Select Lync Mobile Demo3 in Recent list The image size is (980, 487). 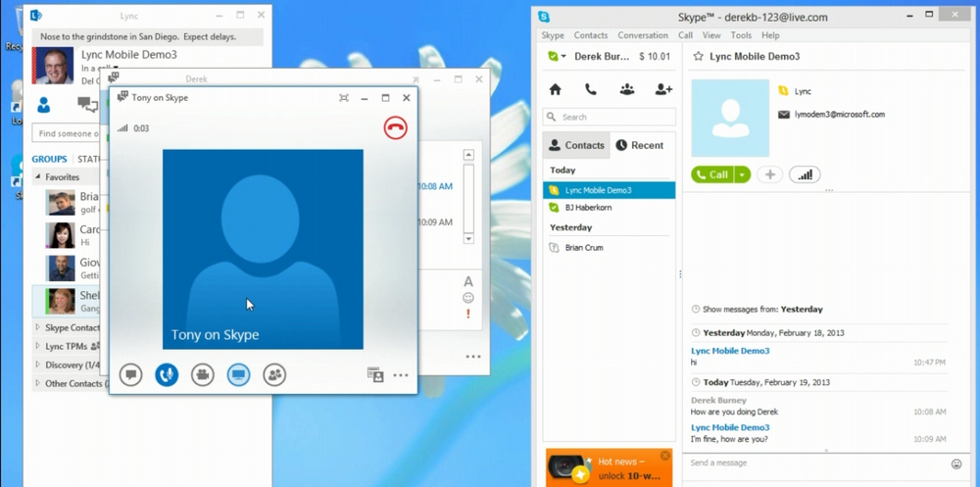click(x=609, y=190)
